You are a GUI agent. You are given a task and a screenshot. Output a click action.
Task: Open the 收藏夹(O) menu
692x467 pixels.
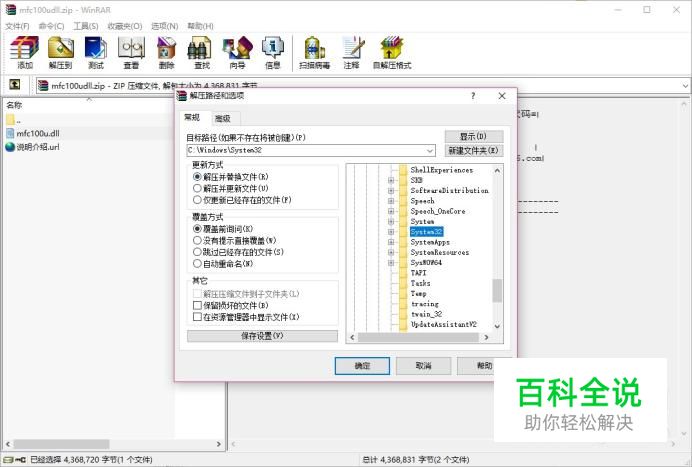(125, 26)
